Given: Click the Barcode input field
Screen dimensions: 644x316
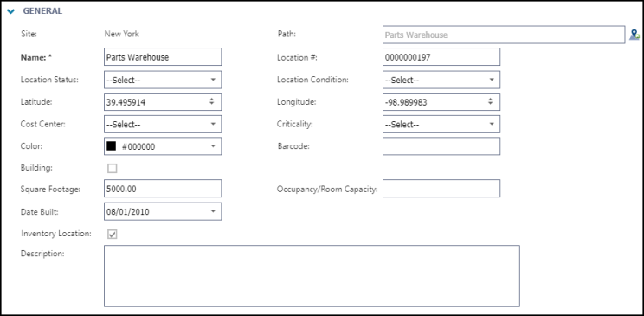Looking at the screenshot, I should [441, 145].
